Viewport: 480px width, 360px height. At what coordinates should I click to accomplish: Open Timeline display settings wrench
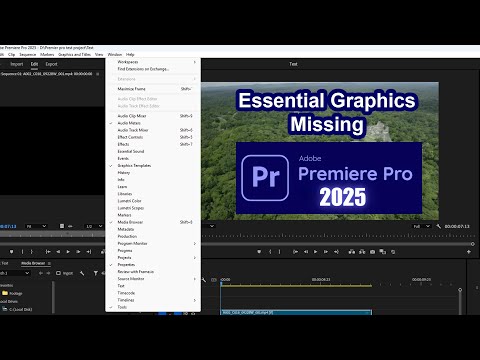tap(204, 280)
